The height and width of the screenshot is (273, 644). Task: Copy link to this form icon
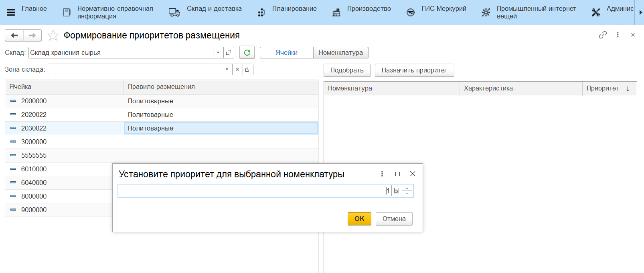pyautogui.click(x=603, y=35)
